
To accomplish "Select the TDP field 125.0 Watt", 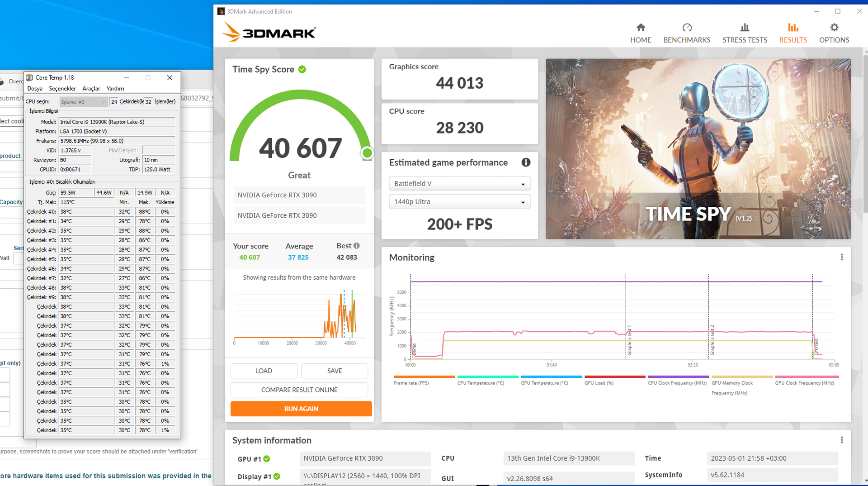I will tap(159, 169).
